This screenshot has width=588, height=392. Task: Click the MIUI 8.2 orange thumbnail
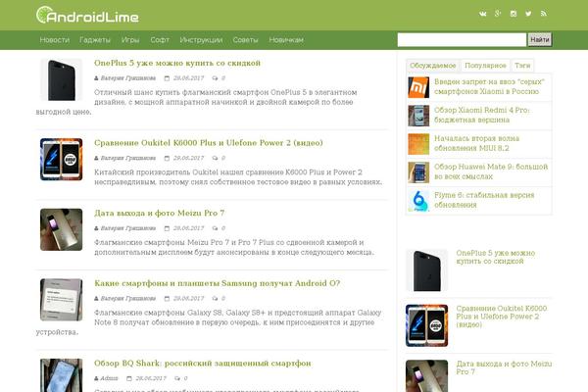tap(418, 144)
